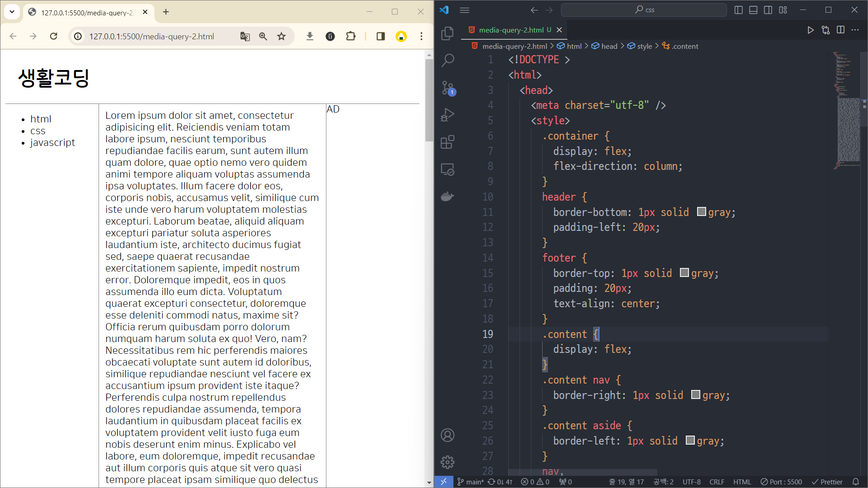Open the Docker view in sidebar

coord(447,197)
